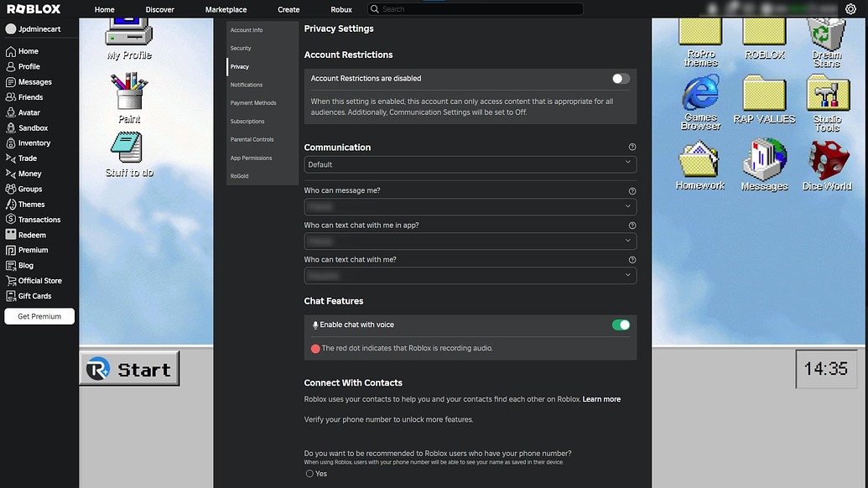Select the Yes radio button for phone recommendations
The height and width of the screenshot is (488, 868).
click(309, 473)
